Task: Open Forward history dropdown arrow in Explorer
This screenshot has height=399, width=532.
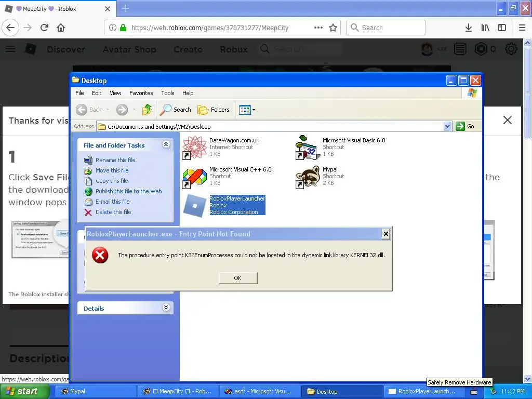Action: (x=134, y=110)
